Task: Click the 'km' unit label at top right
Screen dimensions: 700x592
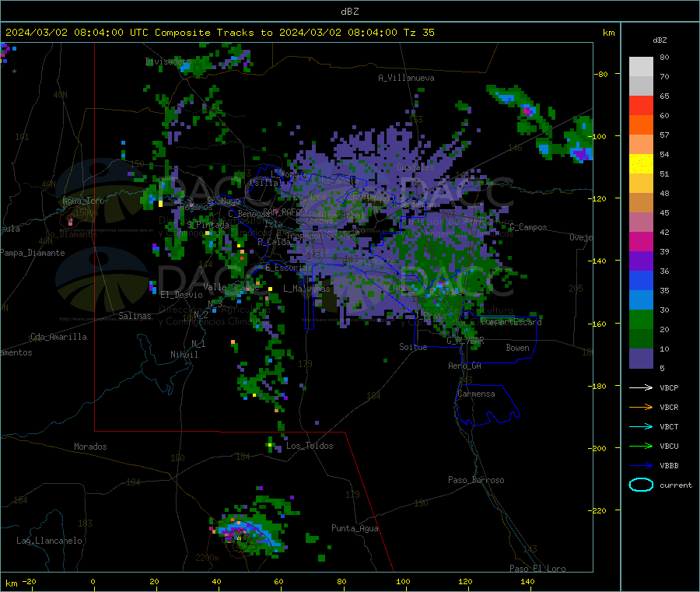Action: [608, 32]
